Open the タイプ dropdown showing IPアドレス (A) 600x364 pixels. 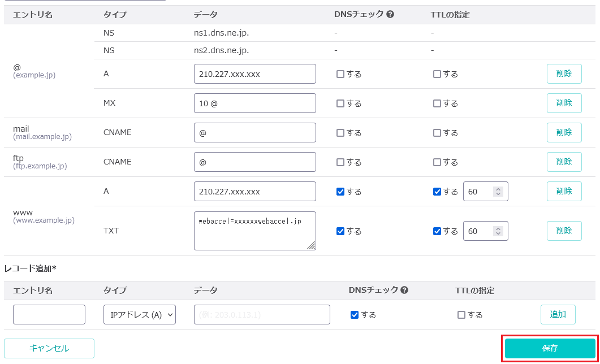(140, 315)
